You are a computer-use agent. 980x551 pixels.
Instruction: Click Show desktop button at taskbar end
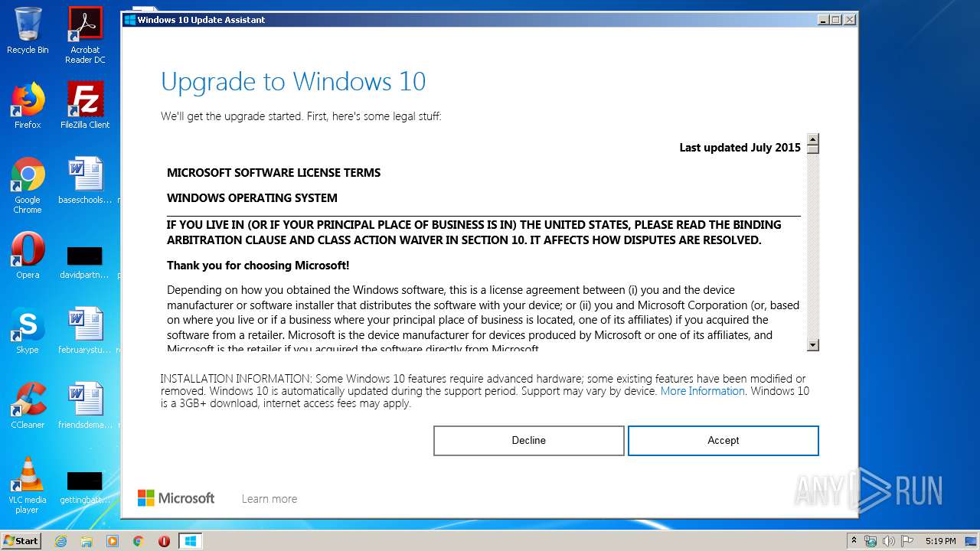click(x=972, y=541)
